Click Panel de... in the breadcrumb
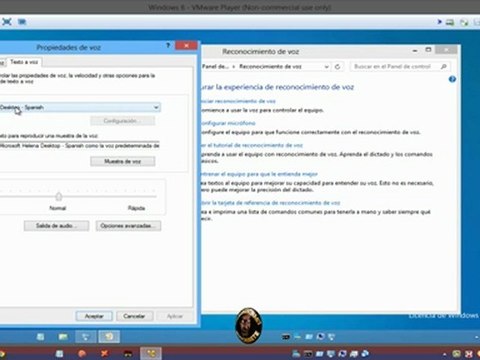 coord(215,67)
